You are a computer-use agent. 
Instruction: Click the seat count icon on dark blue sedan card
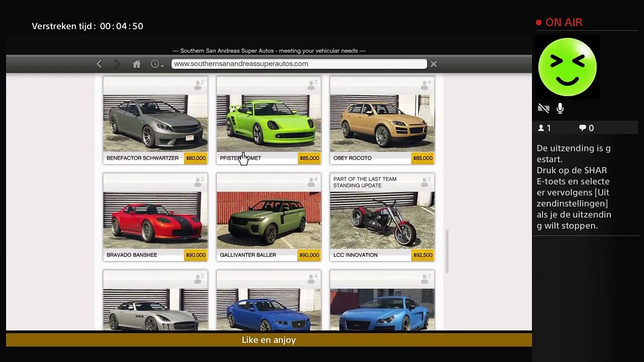point(313,279)
